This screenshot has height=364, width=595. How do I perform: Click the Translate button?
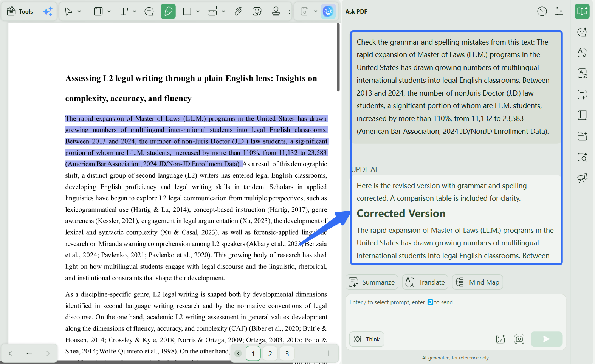point(425,282)
